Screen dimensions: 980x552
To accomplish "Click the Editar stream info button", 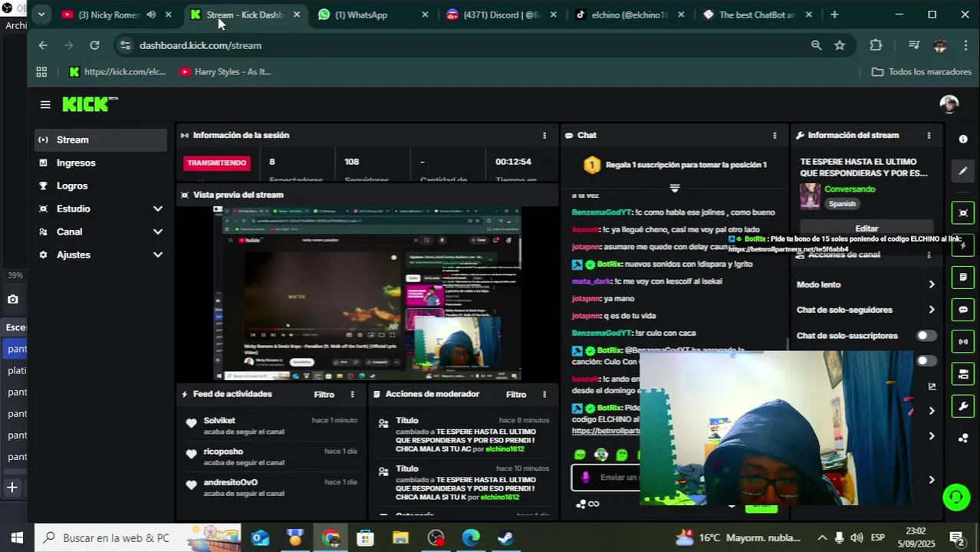I will (867, 228).
